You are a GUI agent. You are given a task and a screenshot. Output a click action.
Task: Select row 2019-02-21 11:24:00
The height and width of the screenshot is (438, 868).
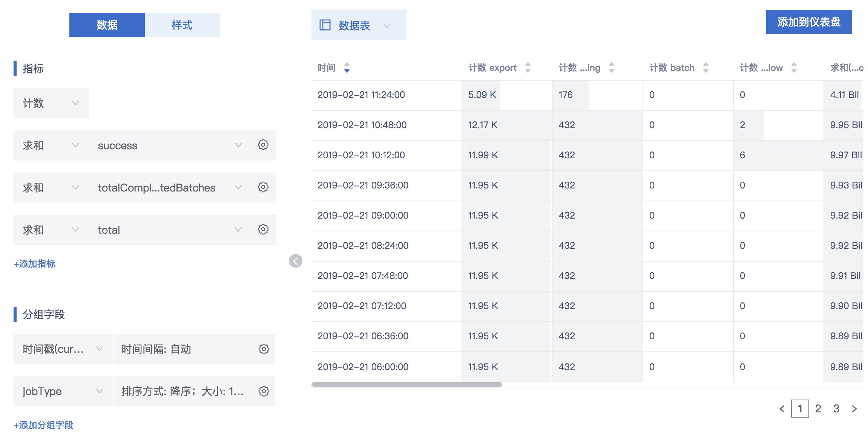pos(587,95)
